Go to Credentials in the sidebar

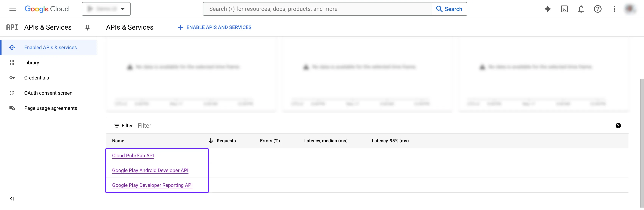37,78
